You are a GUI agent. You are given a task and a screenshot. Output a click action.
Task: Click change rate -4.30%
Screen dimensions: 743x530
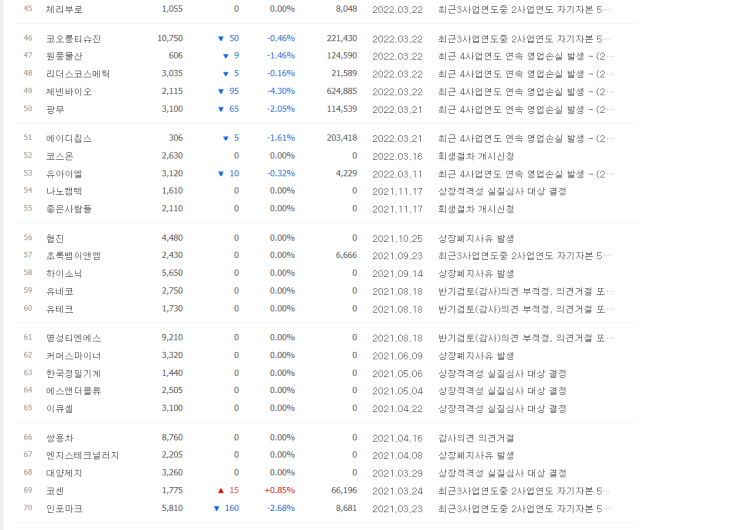click(x=281, y=91)
